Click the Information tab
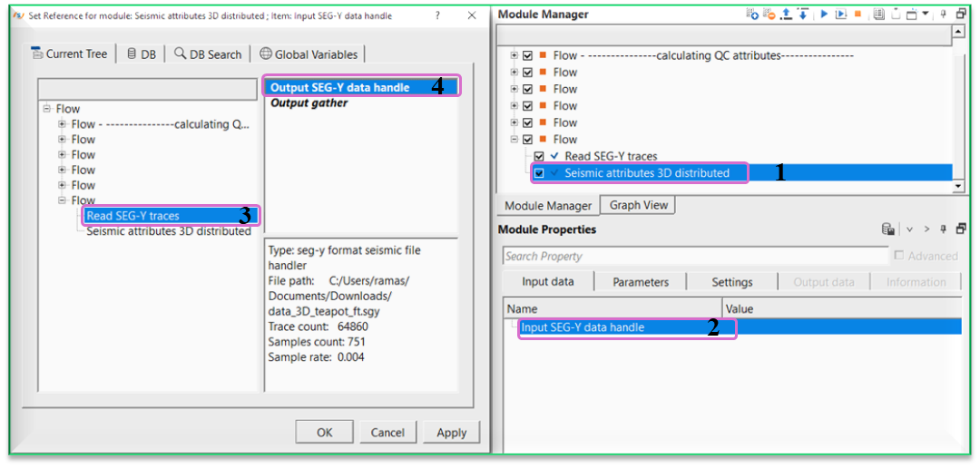Screen dimensions: 980x468 pyautogui.click(x=916, y=282)
